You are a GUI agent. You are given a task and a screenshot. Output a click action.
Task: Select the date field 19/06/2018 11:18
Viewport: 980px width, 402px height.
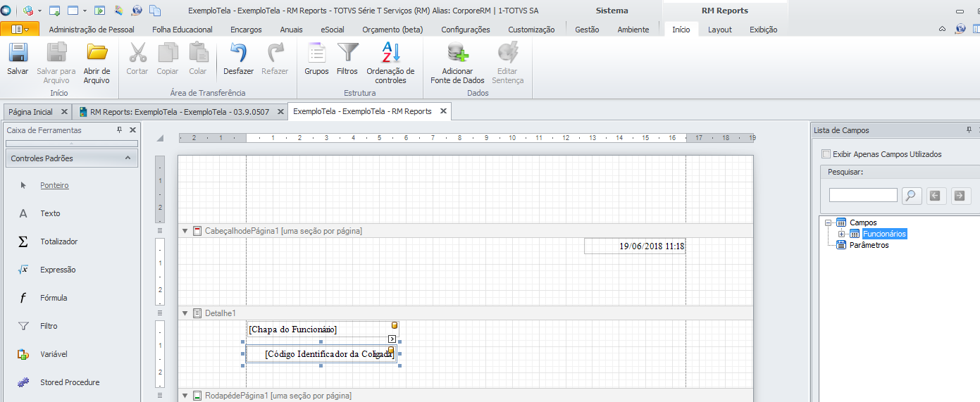point(635,246)
